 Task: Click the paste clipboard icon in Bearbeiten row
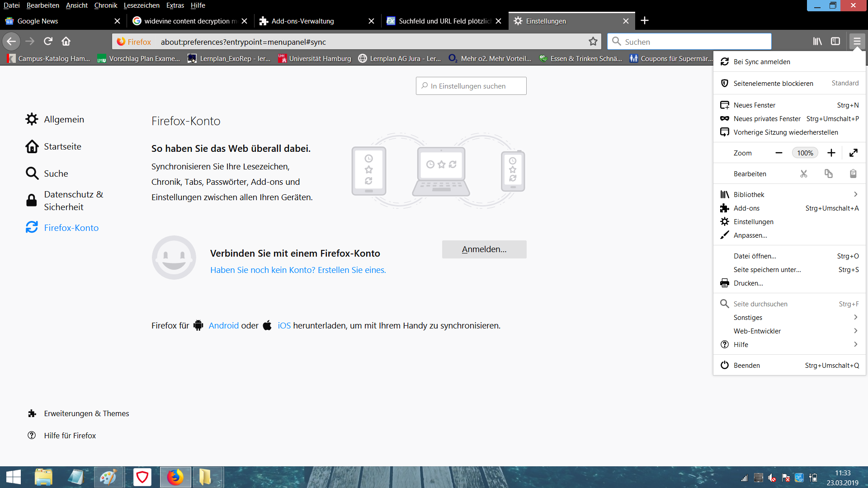[853, 174]
